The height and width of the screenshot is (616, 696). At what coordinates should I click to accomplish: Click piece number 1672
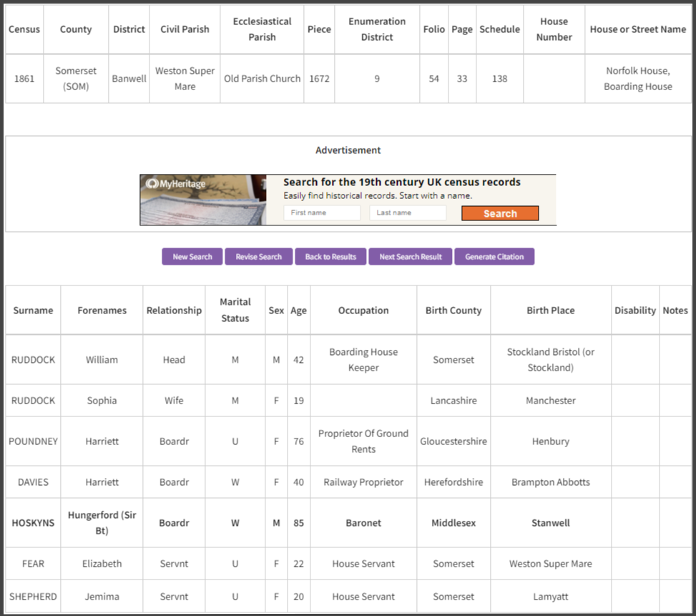tap(319, 79)
